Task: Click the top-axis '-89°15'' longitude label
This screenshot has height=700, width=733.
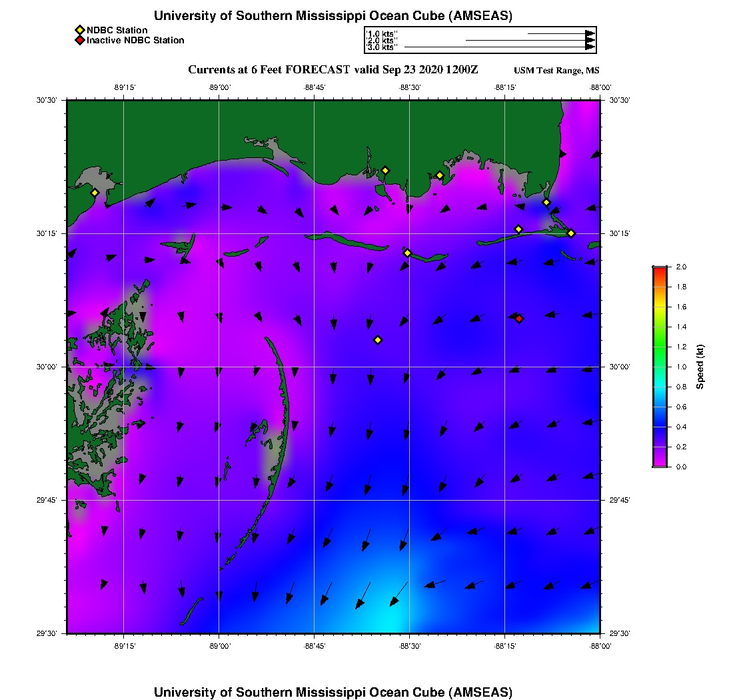Action: pyautogui.click(x=125, y=87)
